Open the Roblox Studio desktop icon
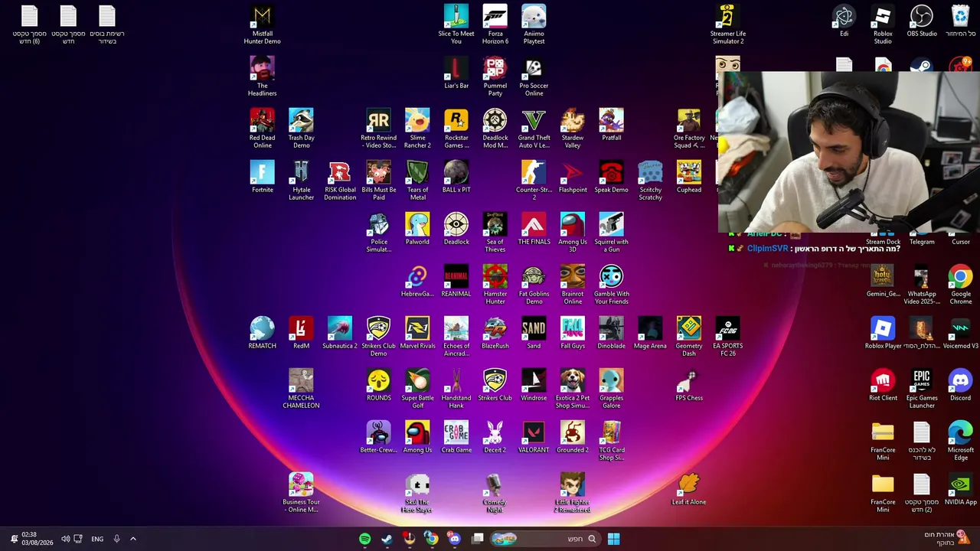Screen dimensions: 980x551 pyautogui.click(x=883, y=24)
